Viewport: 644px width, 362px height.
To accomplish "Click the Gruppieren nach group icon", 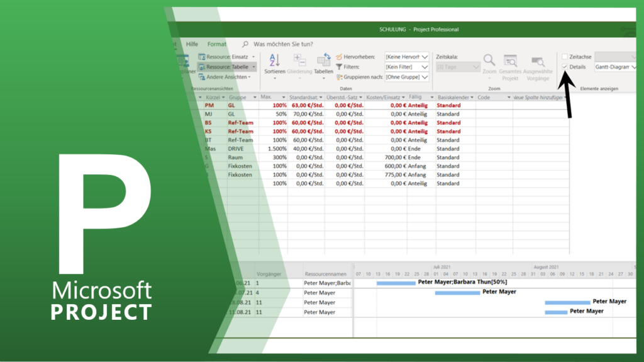I will (x=339, y=77).
